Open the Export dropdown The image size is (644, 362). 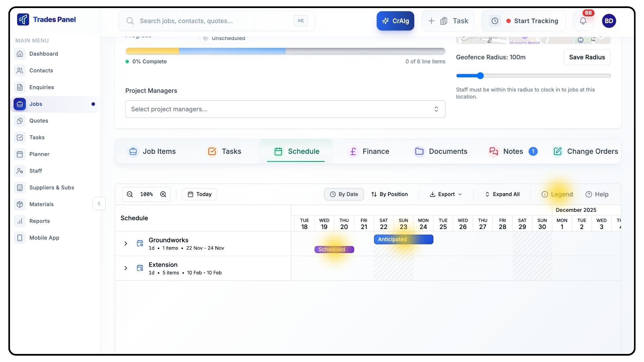click(x=446, y=194)
